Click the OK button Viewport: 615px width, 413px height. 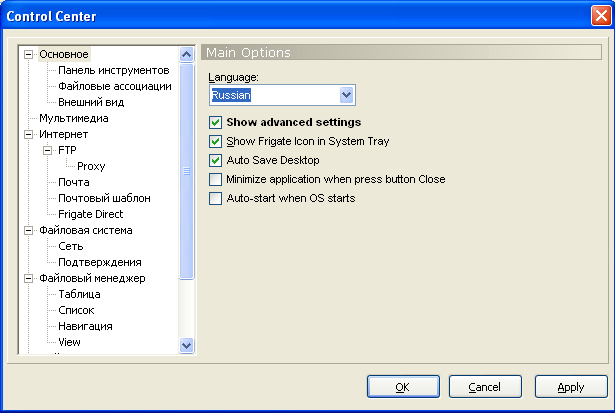(403, 386)
